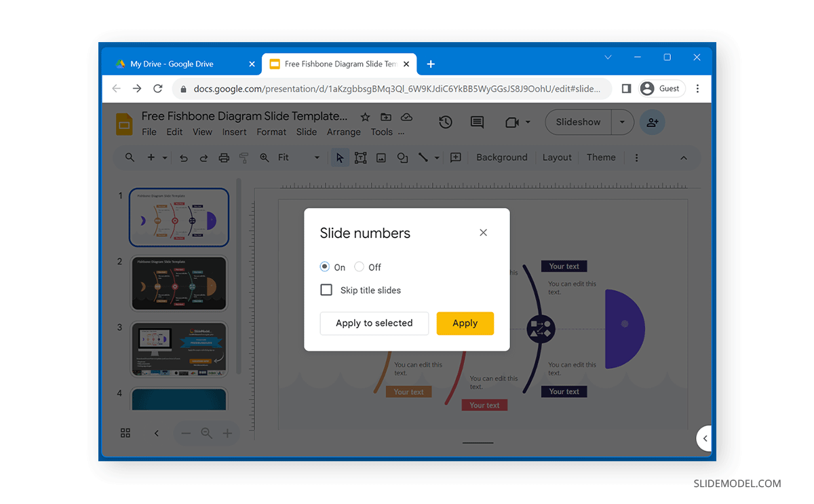
Task: Click the Undo icon
Action: [184, 157]
